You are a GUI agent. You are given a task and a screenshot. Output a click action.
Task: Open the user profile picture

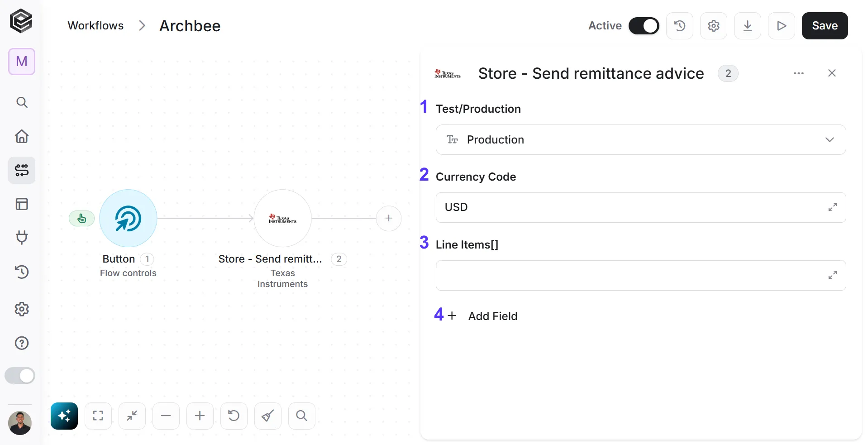pyautogui.click(x=20, y=423)
